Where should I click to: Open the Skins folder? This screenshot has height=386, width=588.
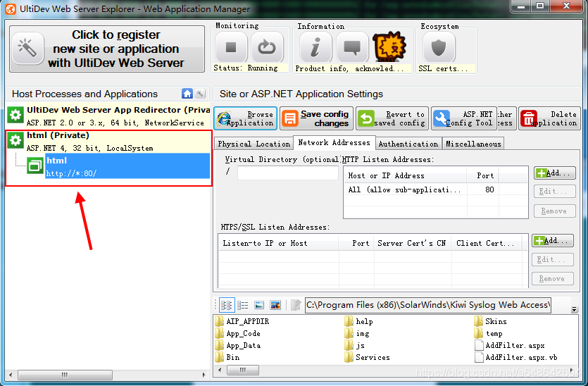[491, 321]
